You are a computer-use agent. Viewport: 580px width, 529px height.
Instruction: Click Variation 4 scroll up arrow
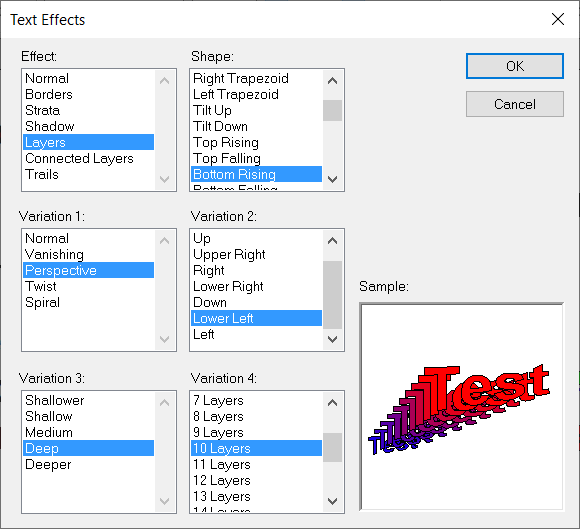[x=332, y=402]
